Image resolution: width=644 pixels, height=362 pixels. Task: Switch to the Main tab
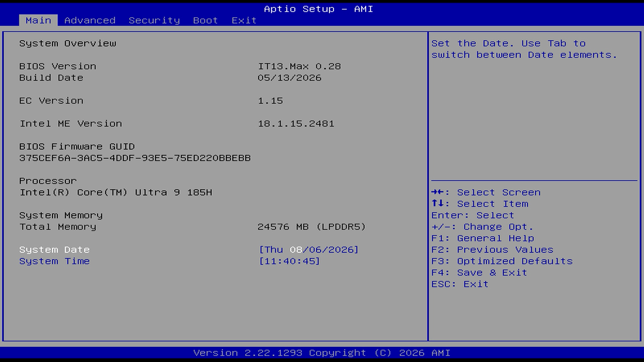tap(38, 20)
